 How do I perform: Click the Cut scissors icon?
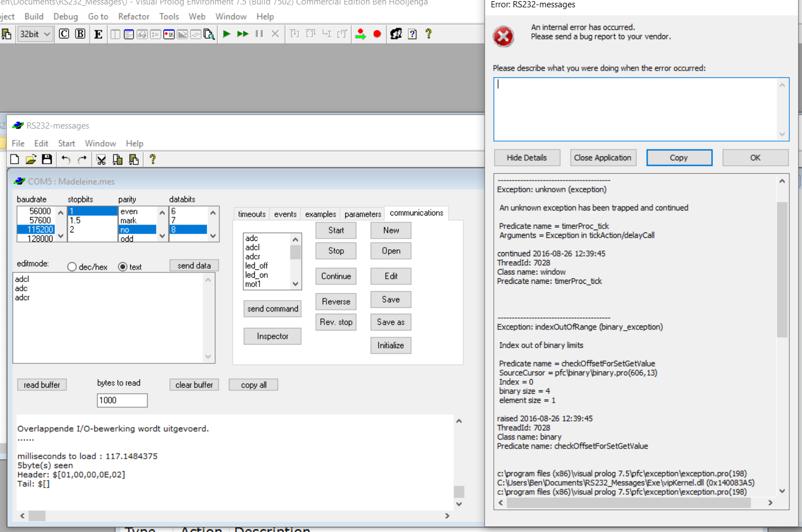[101, 160]
